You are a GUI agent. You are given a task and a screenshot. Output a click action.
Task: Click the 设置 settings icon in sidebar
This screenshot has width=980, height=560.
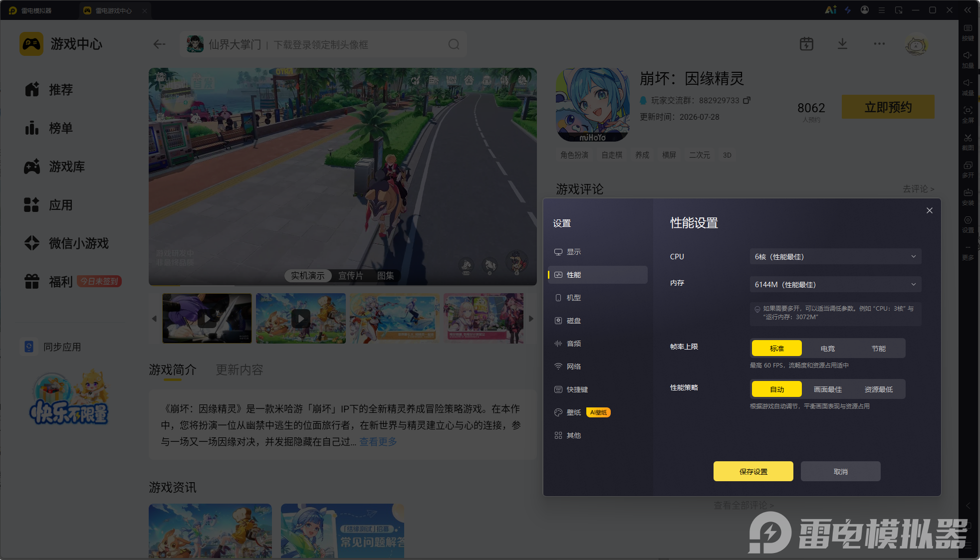tap(968, 225)
